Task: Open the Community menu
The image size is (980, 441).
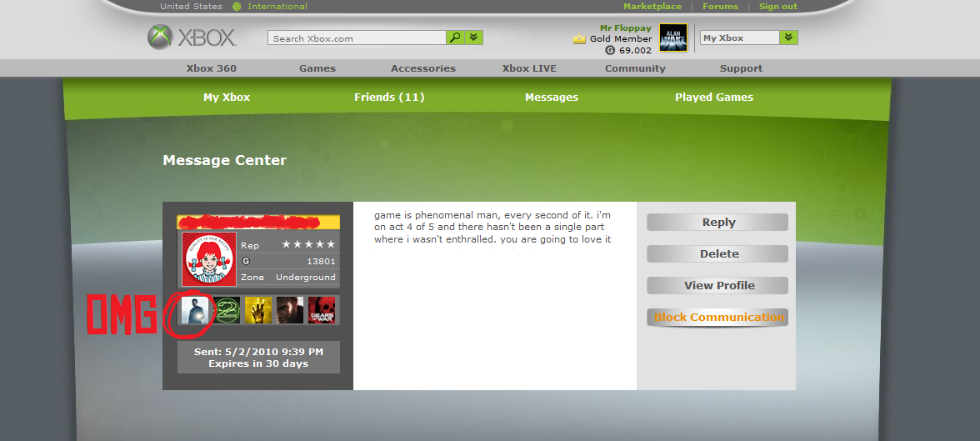Action: coord(635,68)
